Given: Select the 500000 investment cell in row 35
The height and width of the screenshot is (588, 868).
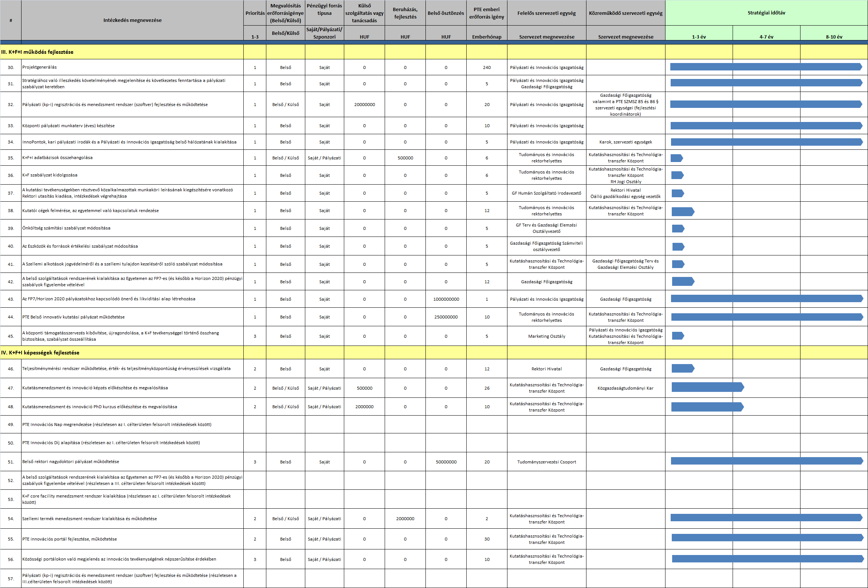Looking at the screenshot, I should click(405, 158).
